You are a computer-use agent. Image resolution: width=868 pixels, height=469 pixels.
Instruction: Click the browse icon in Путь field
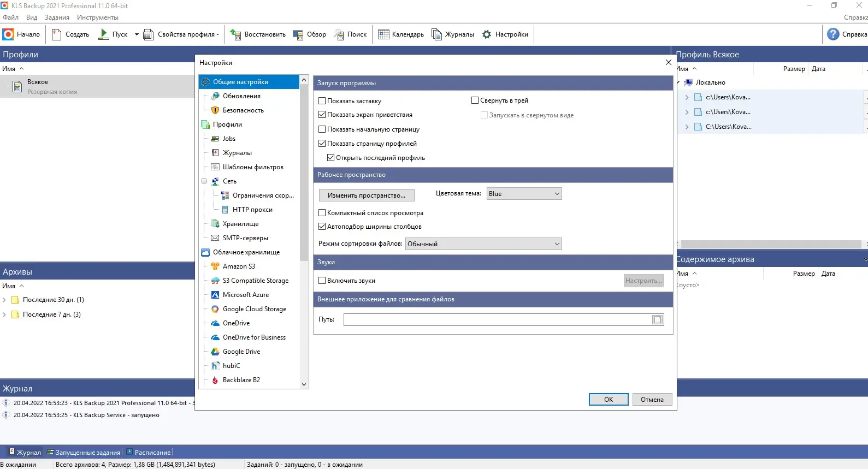(658, 320)
